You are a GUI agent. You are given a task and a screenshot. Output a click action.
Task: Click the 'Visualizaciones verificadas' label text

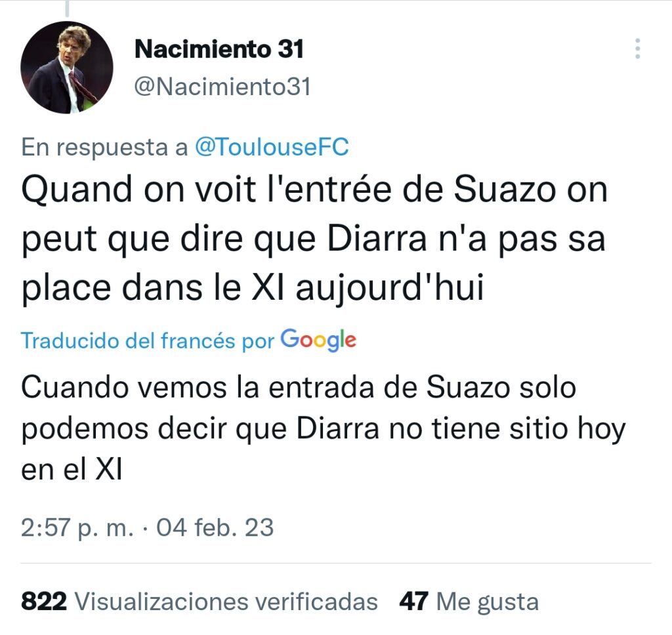226,601
